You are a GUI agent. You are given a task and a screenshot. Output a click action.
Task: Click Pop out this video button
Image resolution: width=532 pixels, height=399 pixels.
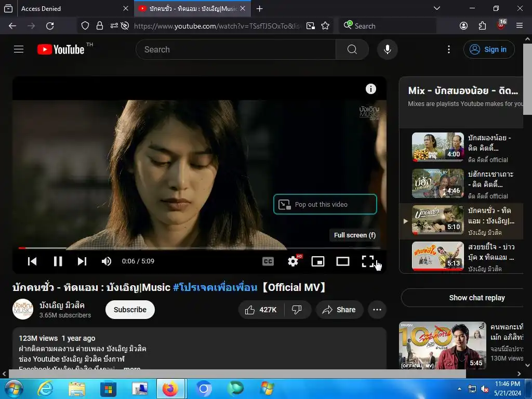(325, 204)
